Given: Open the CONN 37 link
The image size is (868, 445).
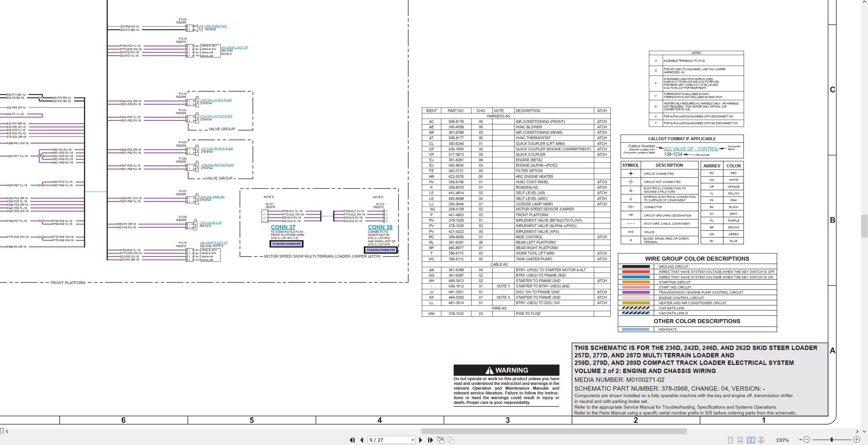Looking at the screenshot, I should [283, 227].
